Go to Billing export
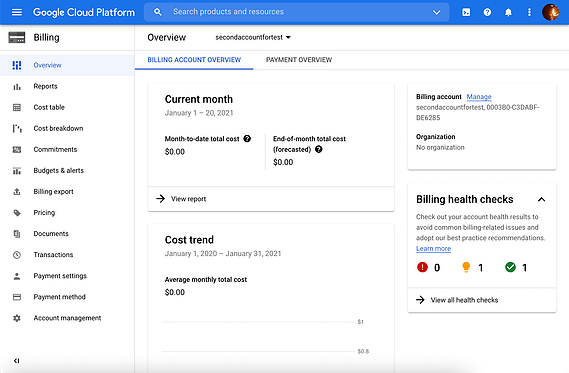This screenshot has width=569, height=373. (67, 192)
